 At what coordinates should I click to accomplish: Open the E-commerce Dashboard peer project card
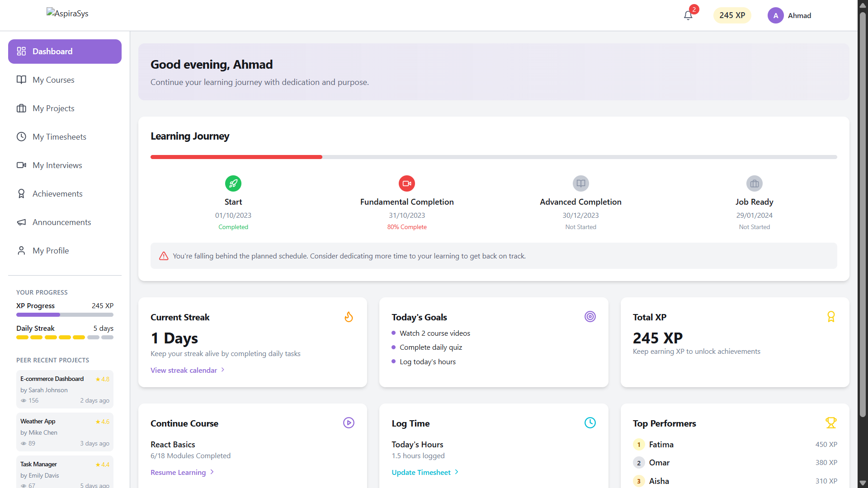(65, 389)
